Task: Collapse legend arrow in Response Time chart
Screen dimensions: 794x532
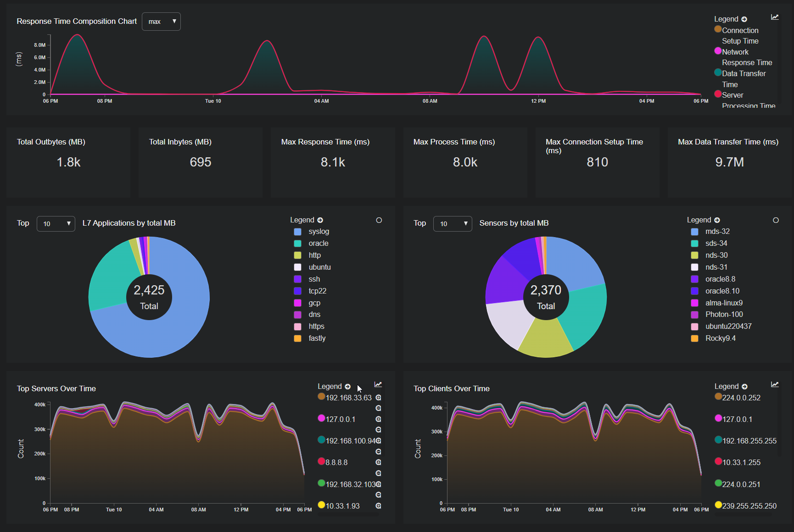Action: 744,19
